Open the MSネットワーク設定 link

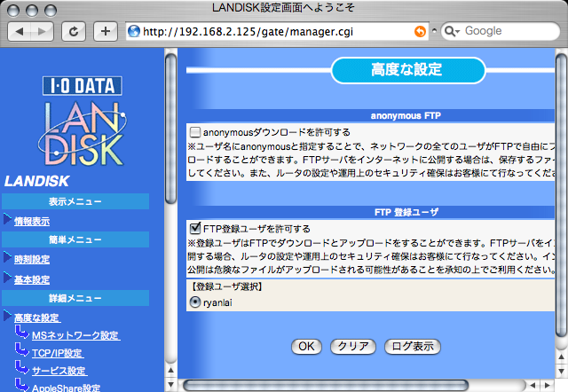tap(76, 335)
